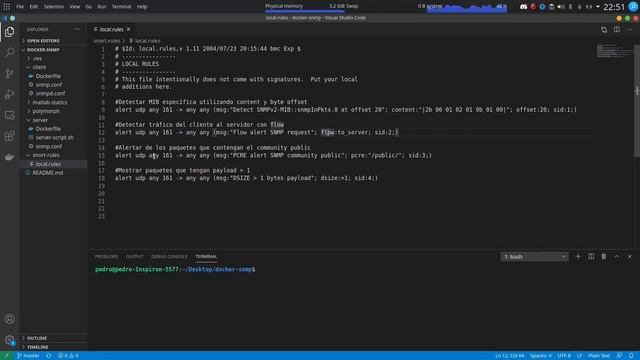640x360 pixels.
Task: Open the Selection menu
Action: [x=53, y=7]
